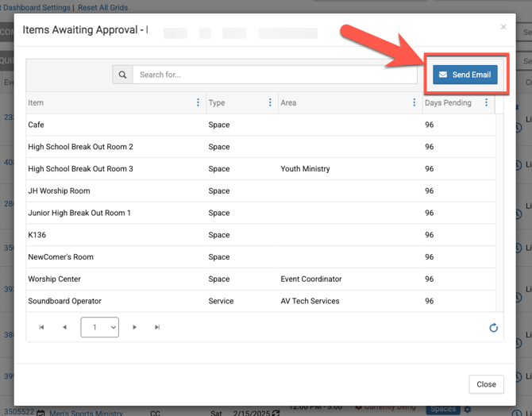
Task: Dismiss dialog with the X icon
Action: 503,27
